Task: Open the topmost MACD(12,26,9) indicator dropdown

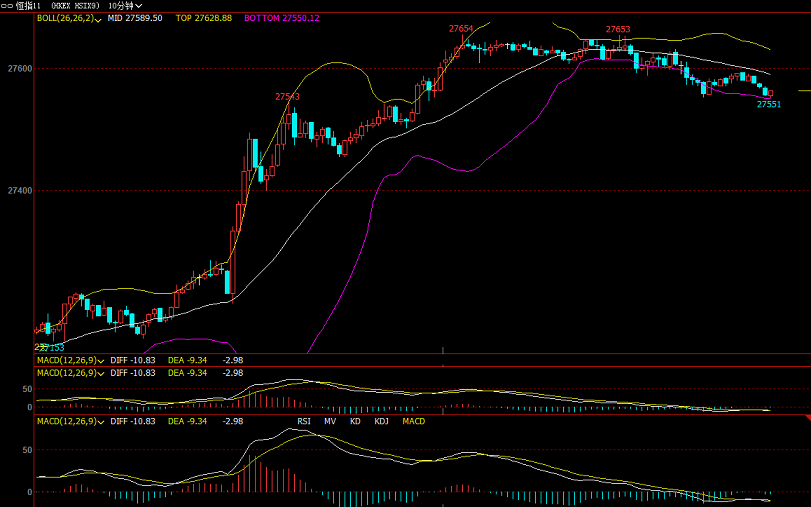Action: click(68, 359)
